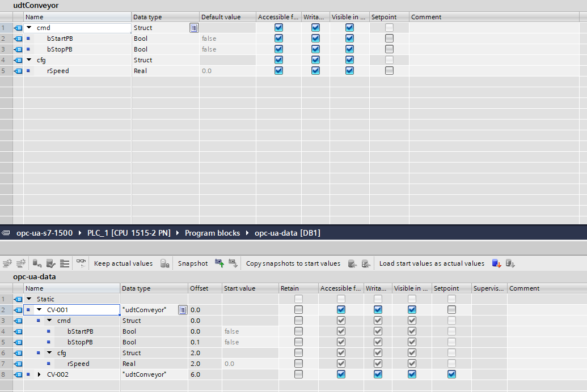Click the Snapshot button label

tap(193, 263)
